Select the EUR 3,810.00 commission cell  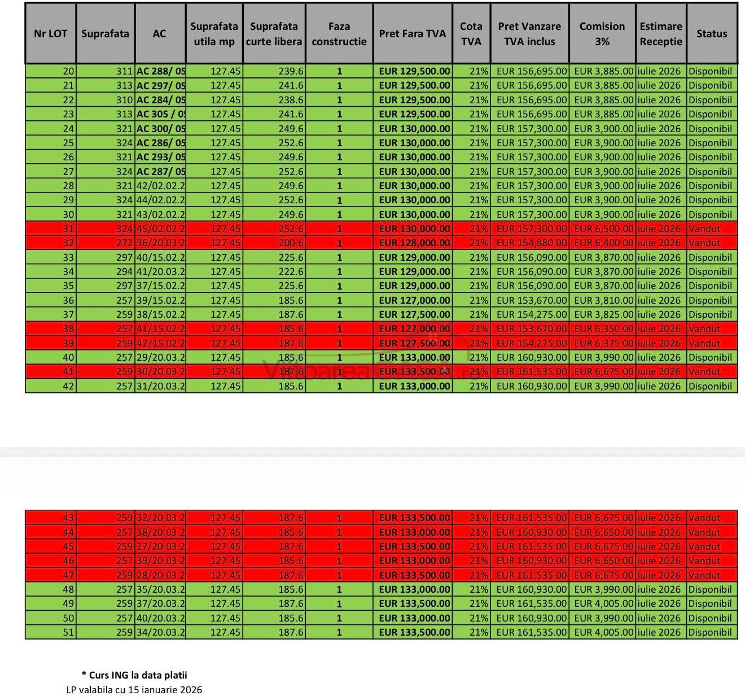point(603,300)
